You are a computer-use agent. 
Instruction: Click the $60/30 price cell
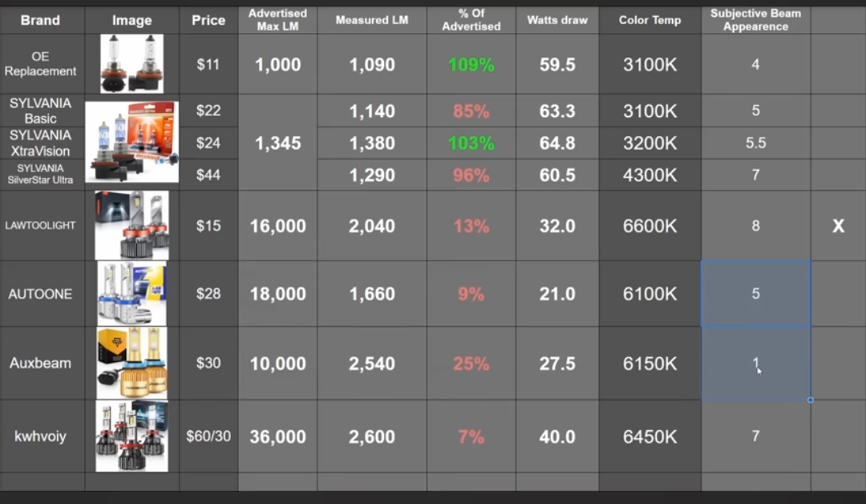pos(208,437)
